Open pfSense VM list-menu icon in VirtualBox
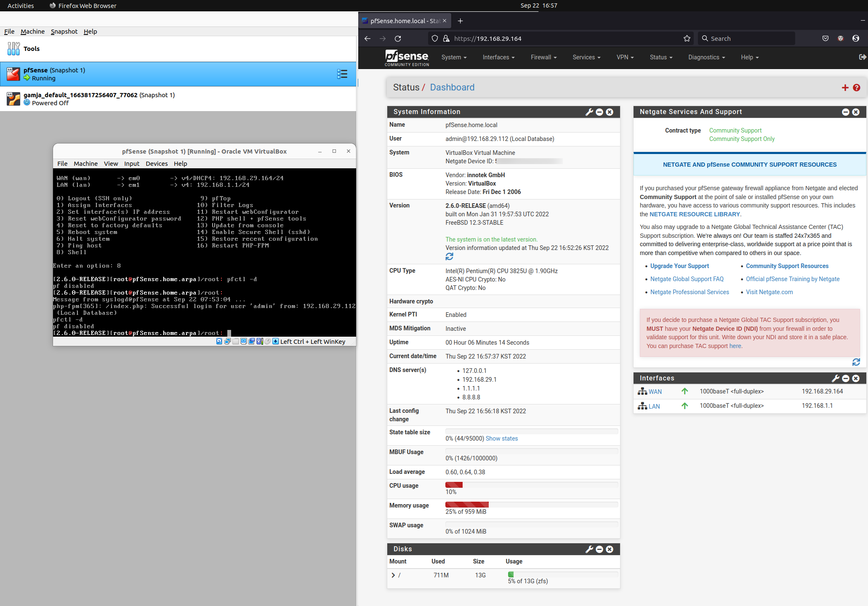868x606 pixels. coord(342,74)
